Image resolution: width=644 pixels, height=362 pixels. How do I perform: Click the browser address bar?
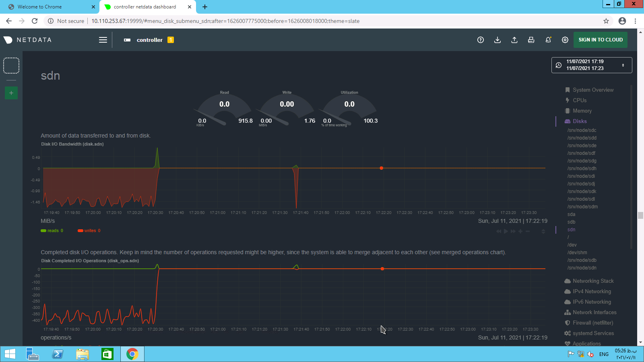(x=328, y=21)
